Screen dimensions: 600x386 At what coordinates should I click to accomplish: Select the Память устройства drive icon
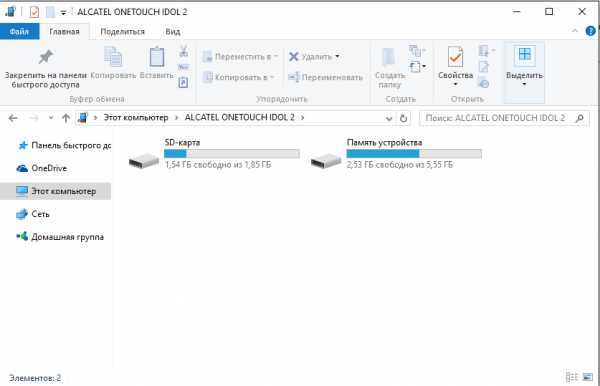pyautogui.click(x=326, y=161)
